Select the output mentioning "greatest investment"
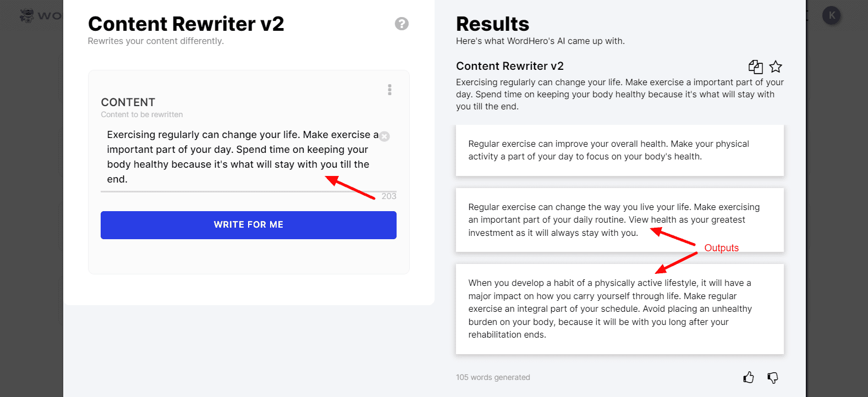The height and width of the screenshot is (397, 868). click(x=619, y=220)
